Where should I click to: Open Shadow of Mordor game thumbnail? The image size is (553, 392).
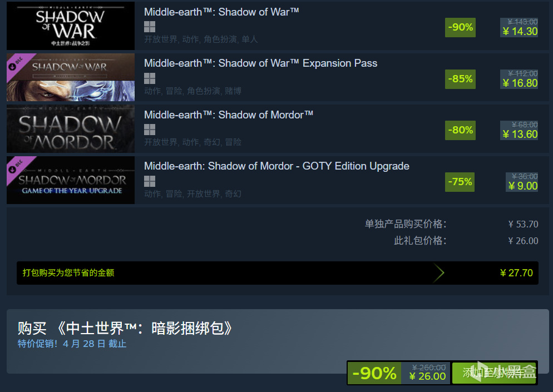click(71, 128)
